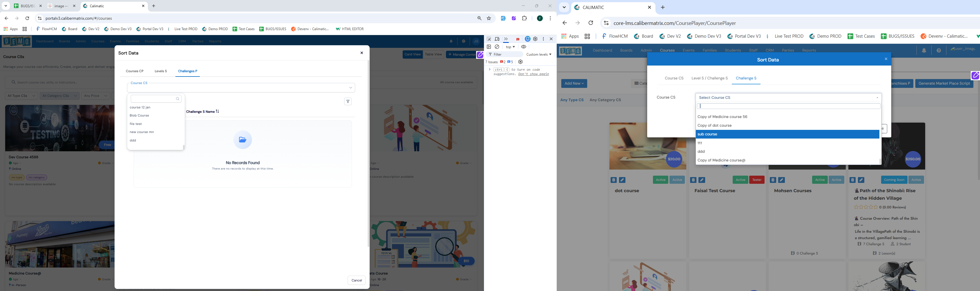This screenshot has width=980, height=291.
Task: Click the Card View button
Action: (x=412, y=54)
